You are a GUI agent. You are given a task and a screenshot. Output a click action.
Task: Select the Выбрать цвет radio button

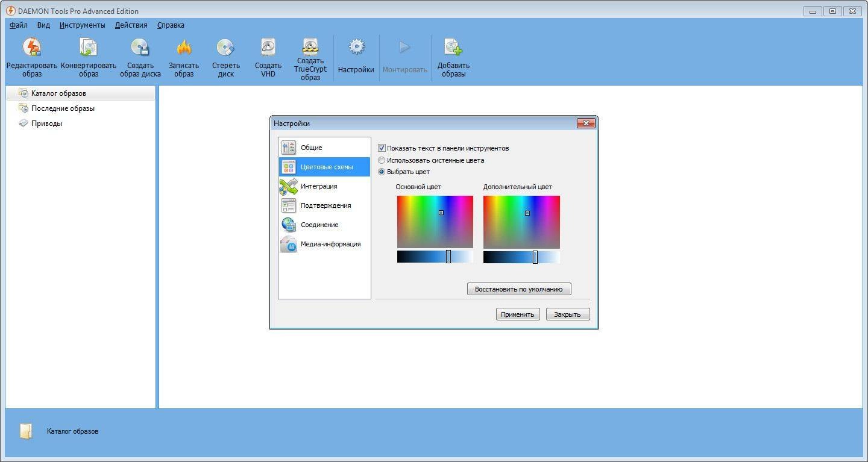(382, 172)
